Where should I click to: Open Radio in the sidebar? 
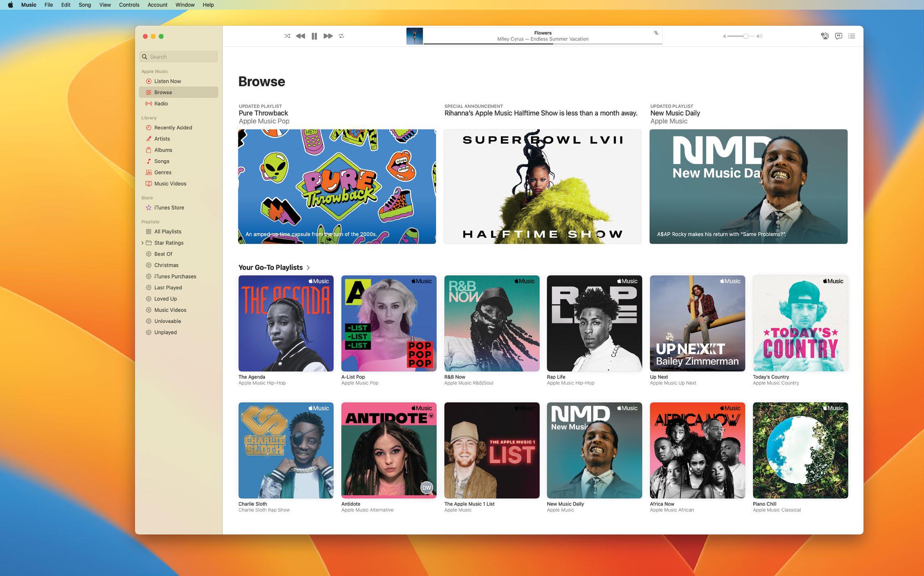point(179,104)
